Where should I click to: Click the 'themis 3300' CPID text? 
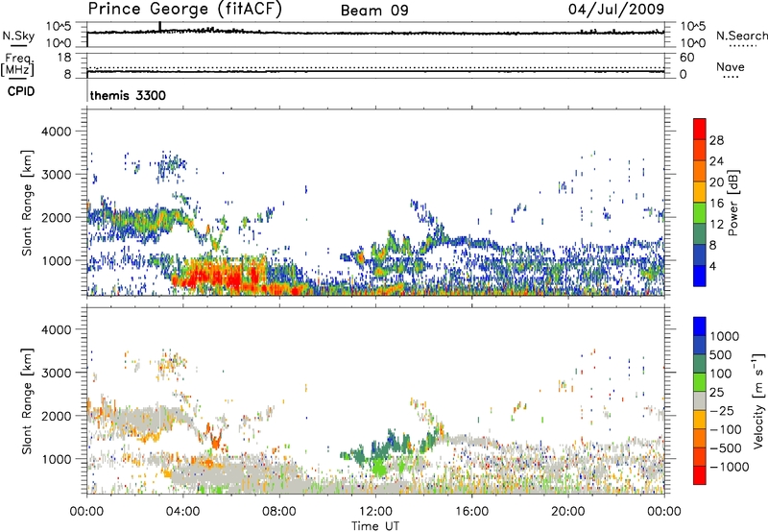pos(128,95)
